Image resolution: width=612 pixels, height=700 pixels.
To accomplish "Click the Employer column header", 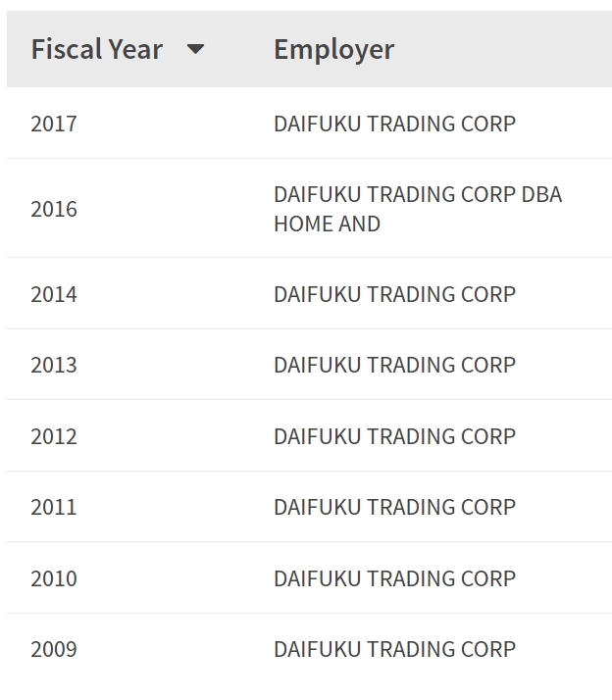I will (x=333, y=49).
